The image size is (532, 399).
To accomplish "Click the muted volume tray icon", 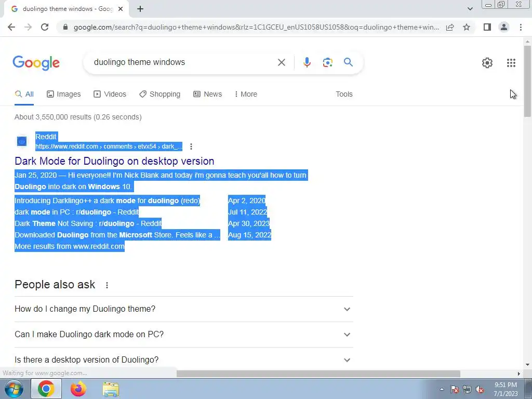I will click(480, 389).
